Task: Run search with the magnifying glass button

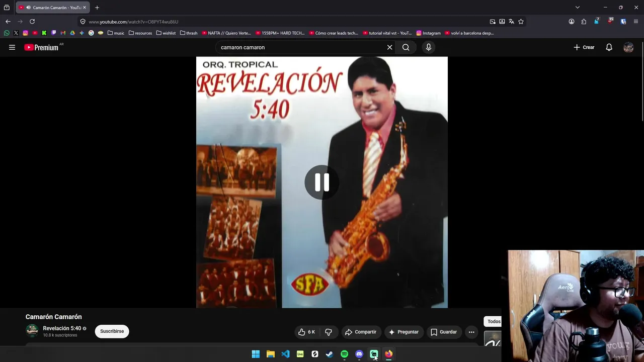Action: click(406, 47)
